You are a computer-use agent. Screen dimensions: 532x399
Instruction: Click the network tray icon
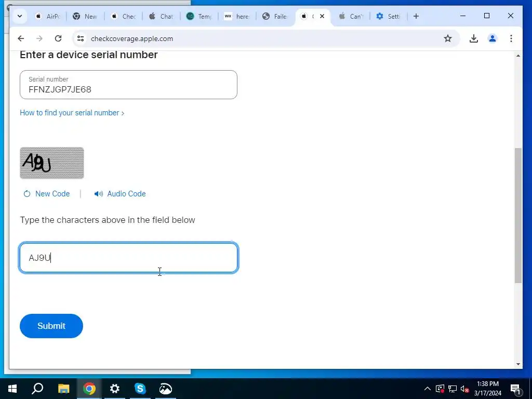[x=453, y=389]
